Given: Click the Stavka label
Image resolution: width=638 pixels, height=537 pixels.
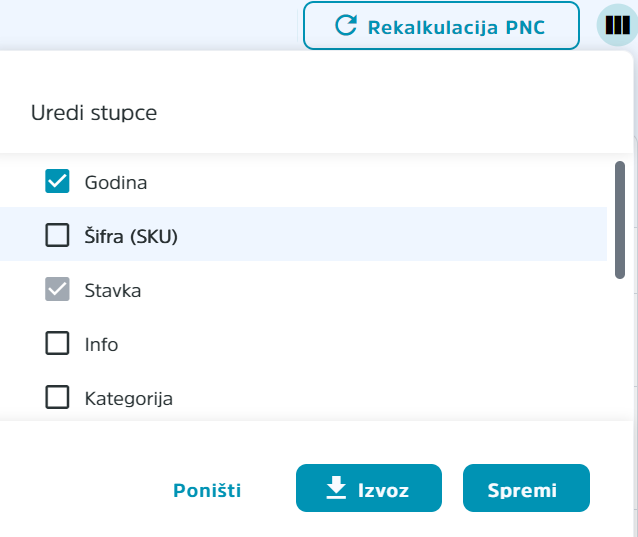Looking at the screenshot, I should click(x=113, y=291).
